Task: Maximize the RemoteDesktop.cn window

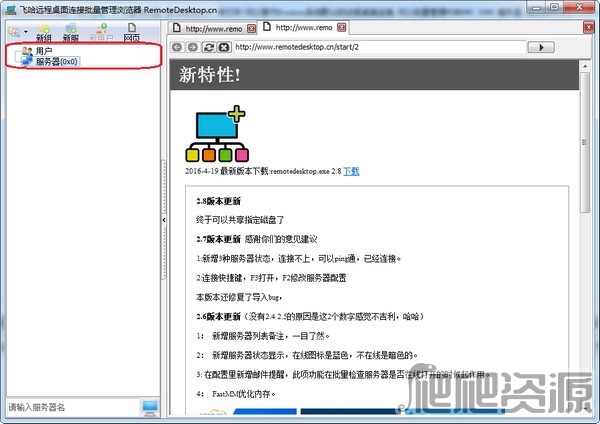Action: tap(554, 7)
